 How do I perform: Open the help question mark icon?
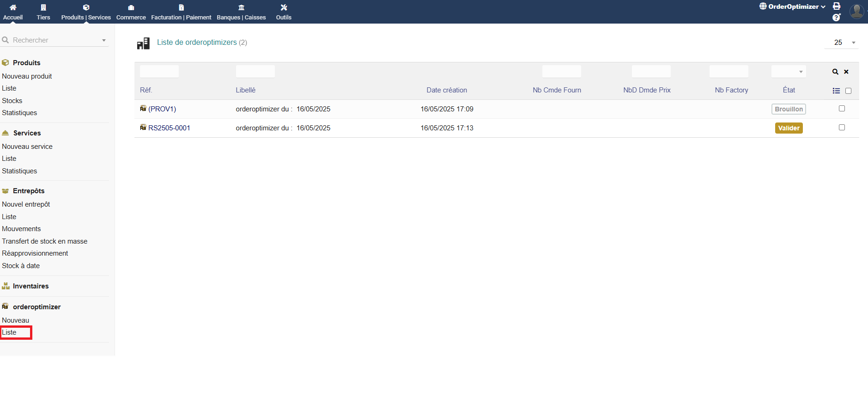[836, 18]
